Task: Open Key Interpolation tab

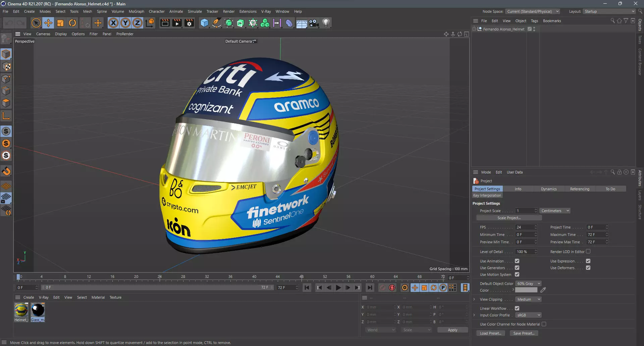Action: [487, 195]
